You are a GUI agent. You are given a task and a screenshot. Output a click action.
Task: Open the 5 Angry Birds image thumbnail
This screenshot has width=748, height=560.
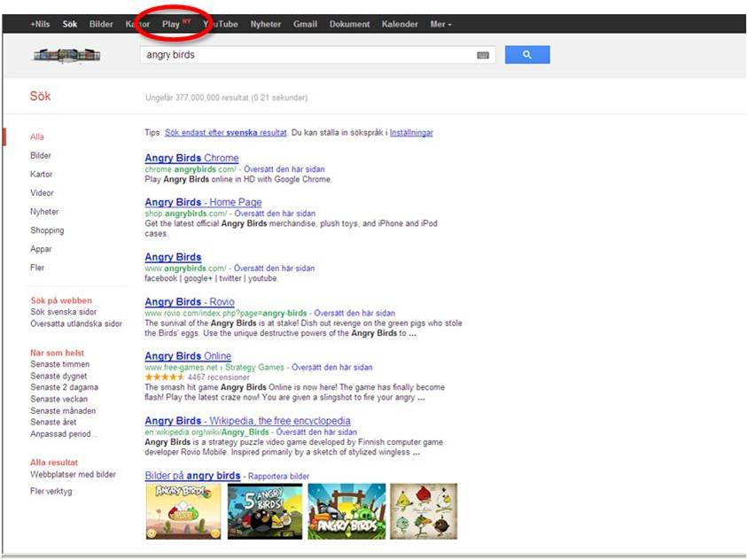click(x=265, y=511)
